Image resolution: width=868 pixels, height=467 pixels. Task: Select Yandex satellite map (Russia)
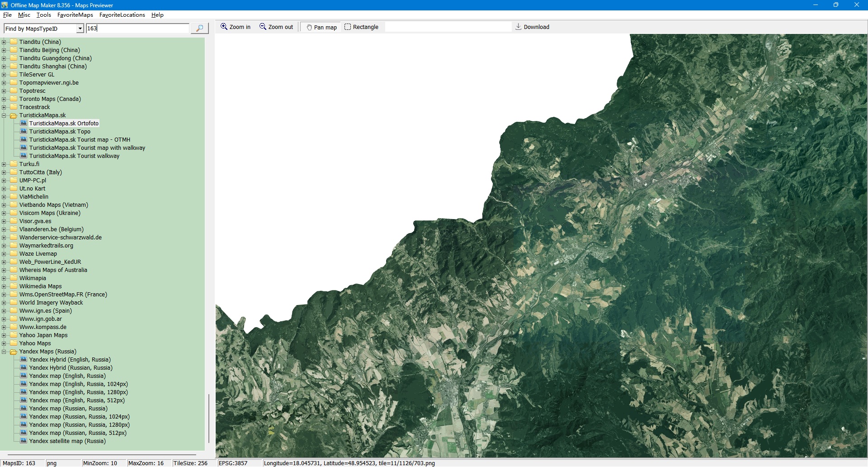[67, 441]
